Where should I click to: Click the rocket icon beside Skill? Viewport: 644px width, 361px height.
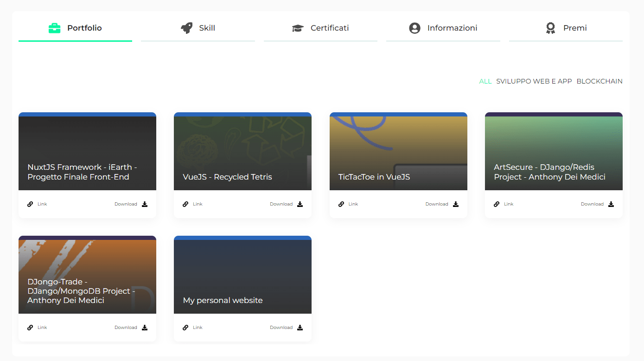point(186,28)
